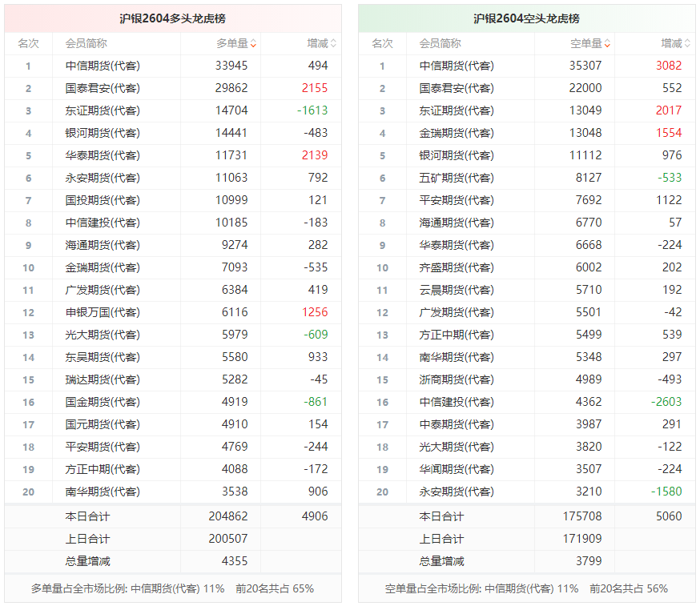The width and height of the screenshot is (700, 606).
Task: Click red change value 2139
Action: 315,155
